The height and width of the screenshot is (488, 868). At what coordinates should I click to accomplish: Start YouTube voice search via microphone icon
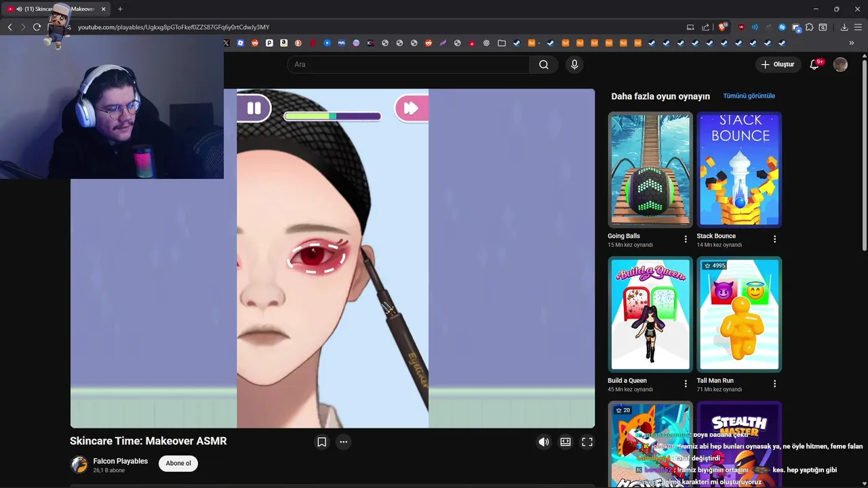574,64
